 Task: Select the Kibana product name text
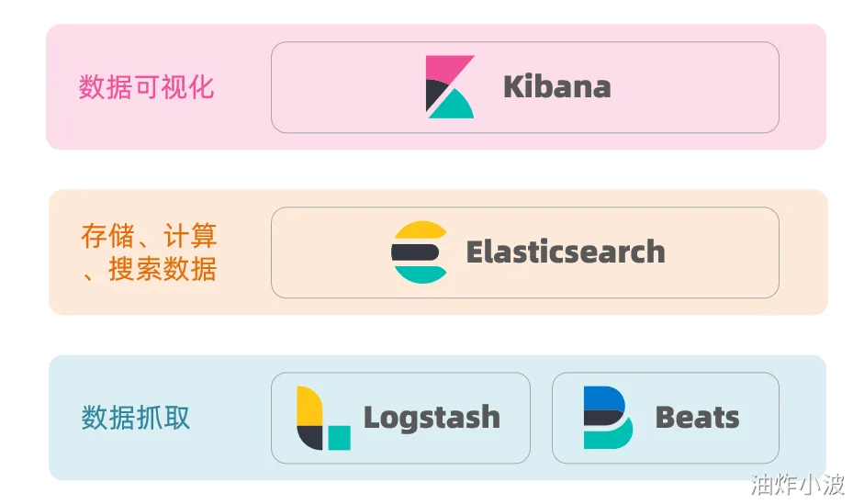[556, 87]
